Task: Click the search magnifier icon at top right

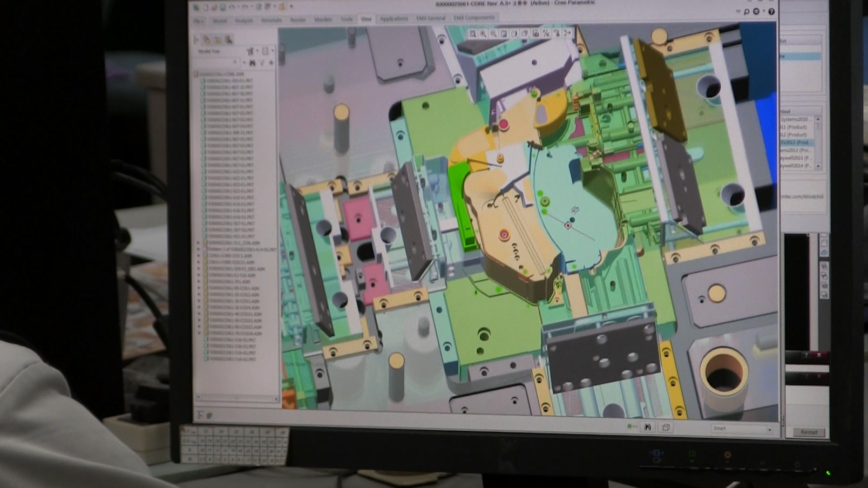Action: [x=747, y=11]
